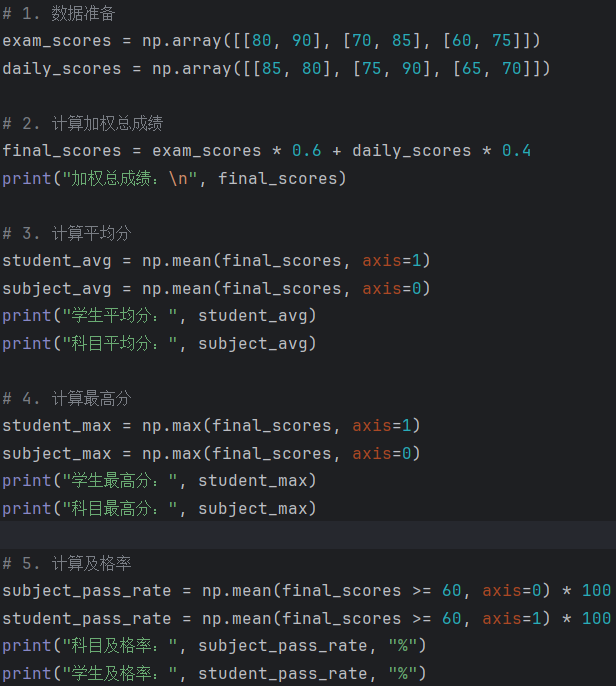Click np.max on the subject_max line
The height and width of the screenshot is (686, 616).
(172, 454)
